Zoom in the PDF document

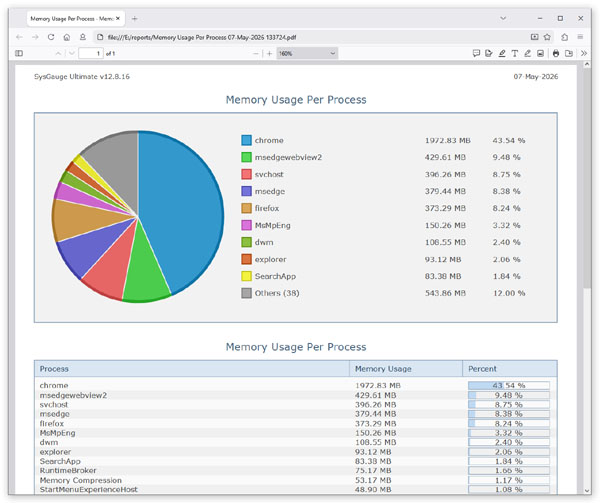269,54
